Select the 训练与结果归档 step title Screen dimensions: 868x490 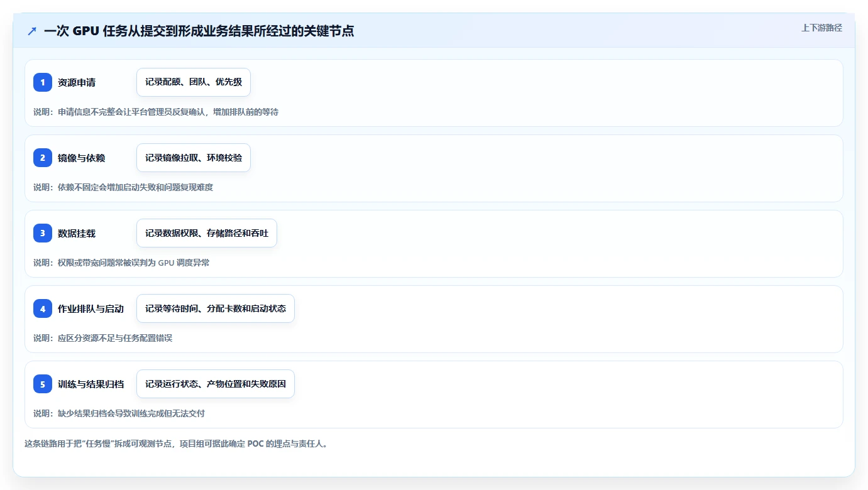pyautogui.click(x=91, y=384)
